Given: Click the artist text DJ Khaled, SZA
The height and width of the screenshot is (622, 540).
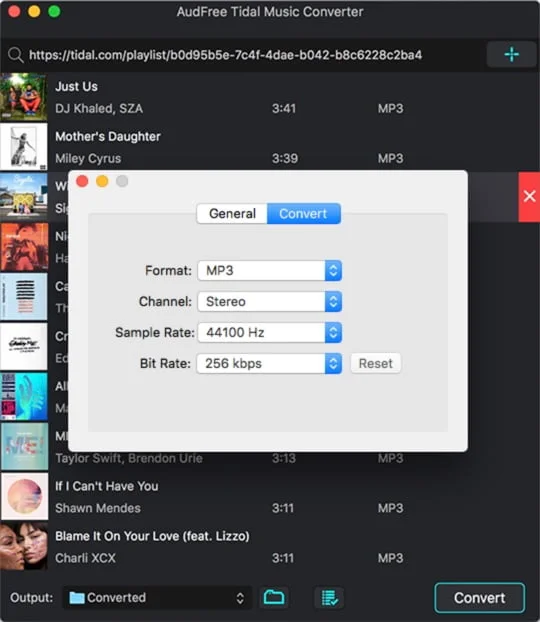Looking at the screenshot, I should (x=99, y=108).
